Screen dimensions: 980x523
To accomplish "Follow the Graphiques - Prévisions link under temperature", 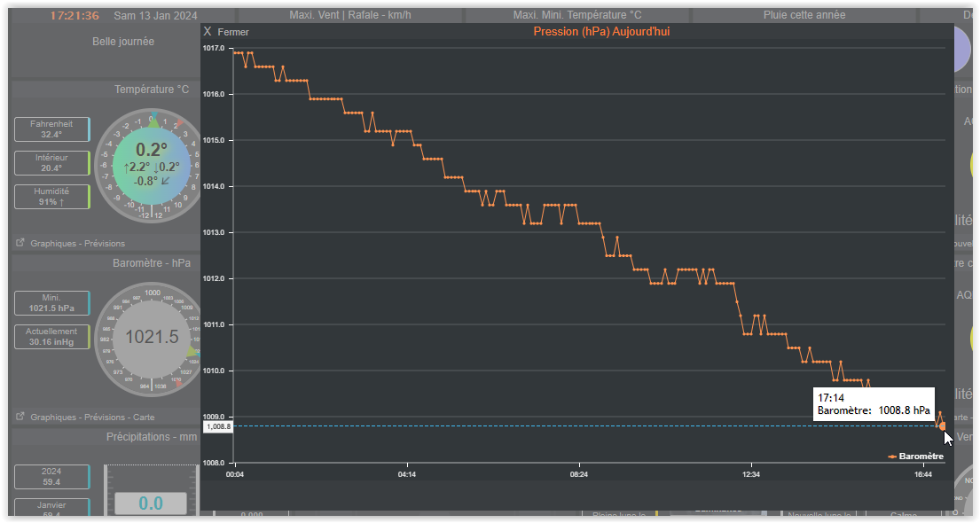I will (77, 243).
